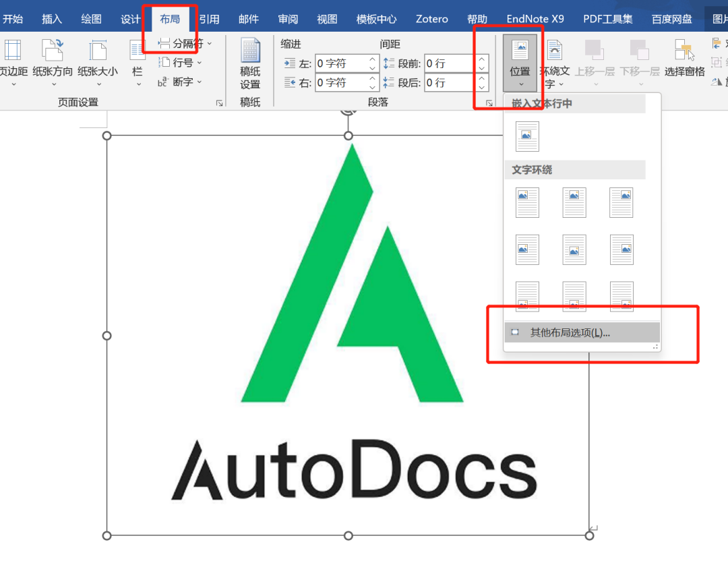Select middle-center text wrapping position
728x565 pixels.
coord(574,249)
